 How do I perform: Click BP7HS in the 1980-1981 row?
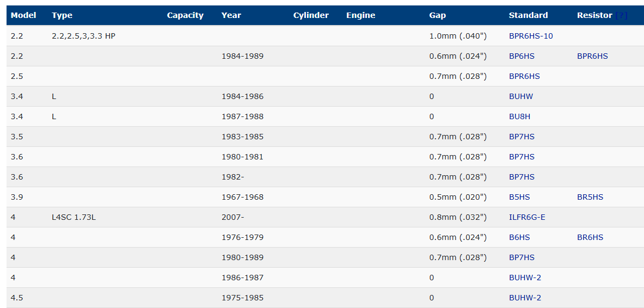click(521, 157)
